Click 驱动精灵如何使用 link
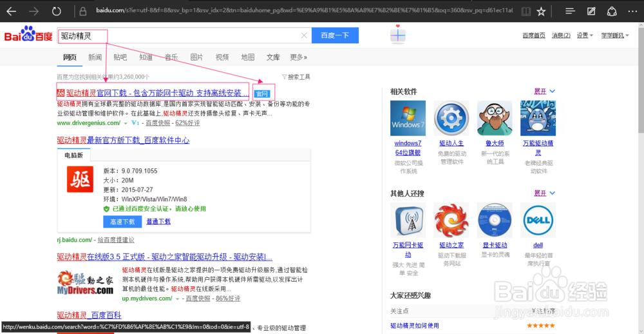The image size is (644, 334). [x=414, y=326]
